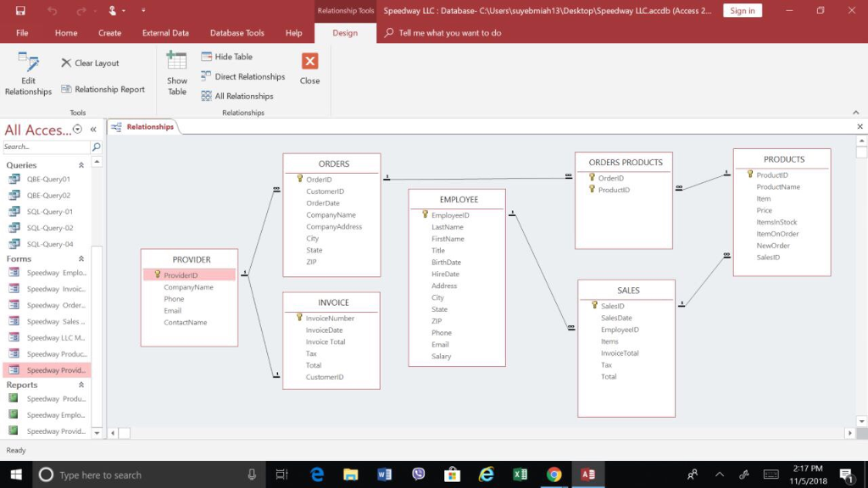Switch to the Home ribbon tab
This screenshot has height=488, width=868.
tap(66, 33)
